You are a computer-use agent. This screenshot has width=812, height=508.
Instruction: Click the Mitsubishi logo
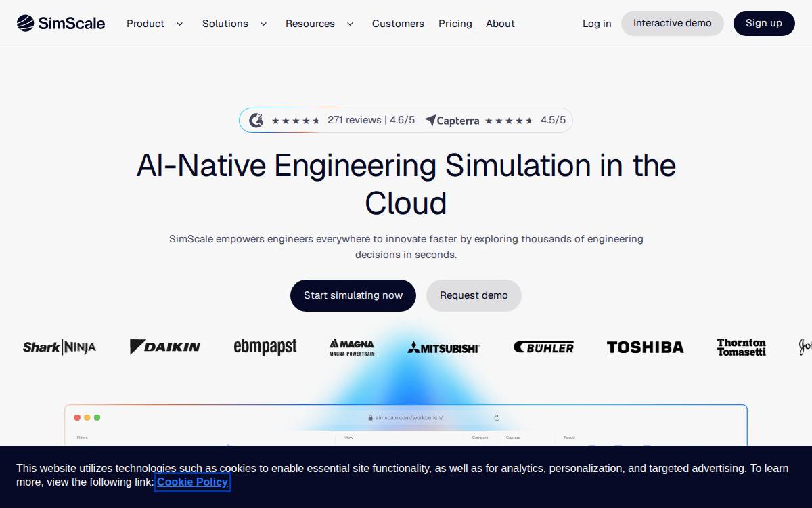(x=444, y=348)
